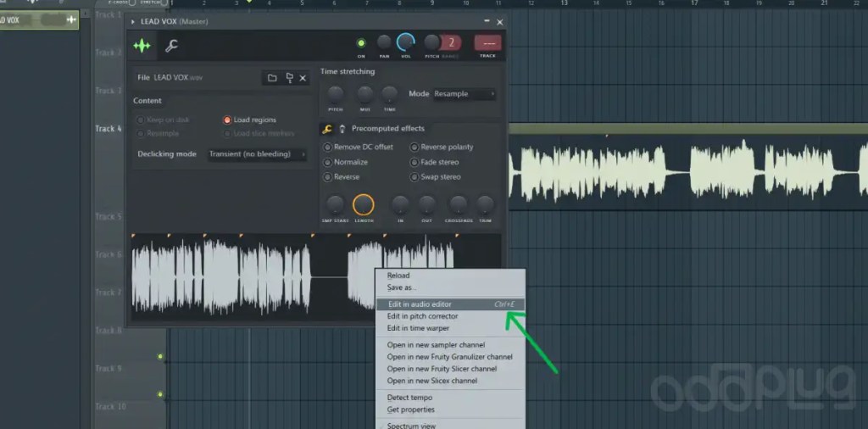Toggle the channel ON indicator light
Viewport: 868px width, 429px height.
pos(361,42)
